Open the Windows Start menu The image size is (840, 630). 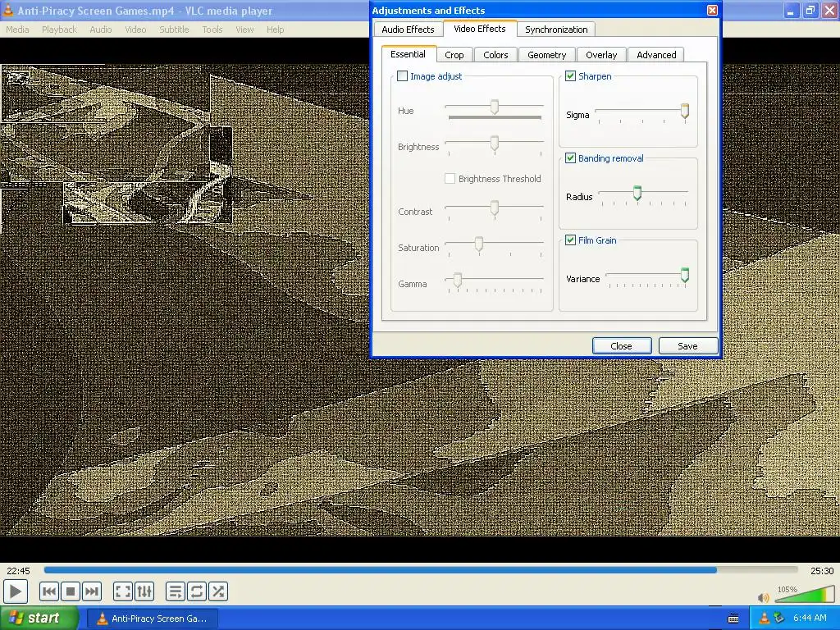[x=39, y=619]
